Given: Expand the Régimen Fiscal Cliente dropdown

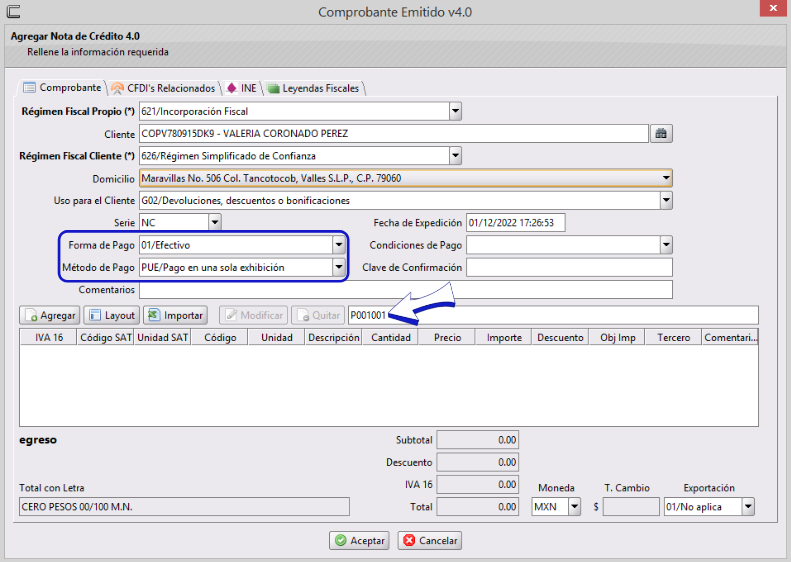Looking at the screenshot, I should (x=455, y=156).
